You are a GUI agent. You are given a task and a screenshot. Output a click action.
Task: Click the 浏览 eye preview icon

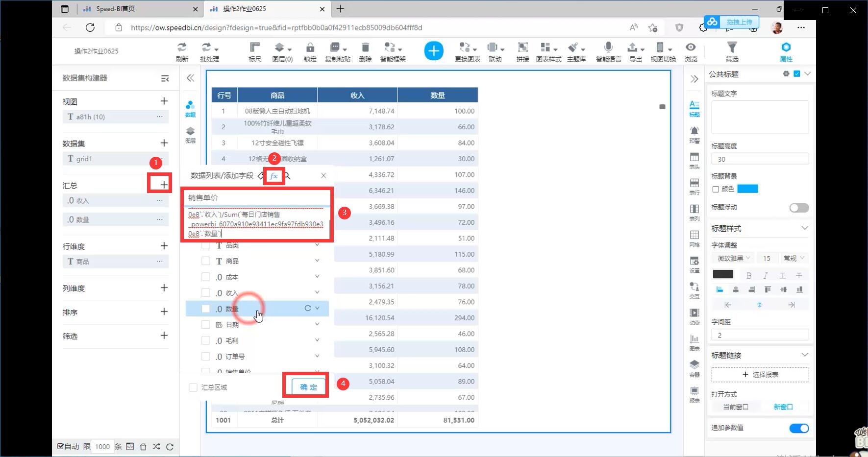click(x=691, y=48)
